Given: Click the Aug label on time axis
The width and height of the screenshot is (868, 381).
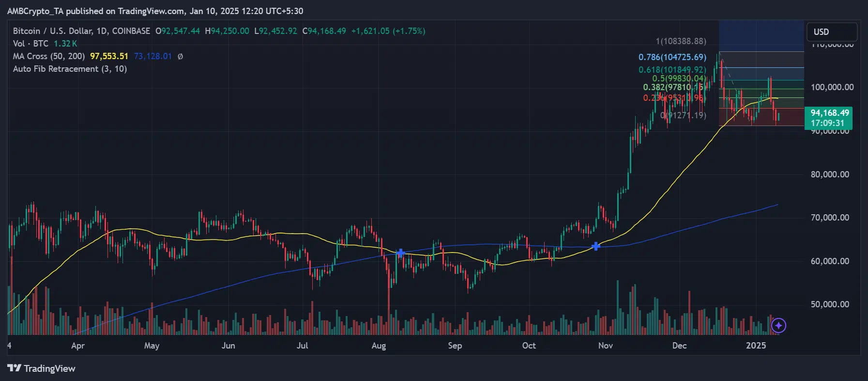Looking at the screenshot, I should pyautogui.click(x=379, y=346).
